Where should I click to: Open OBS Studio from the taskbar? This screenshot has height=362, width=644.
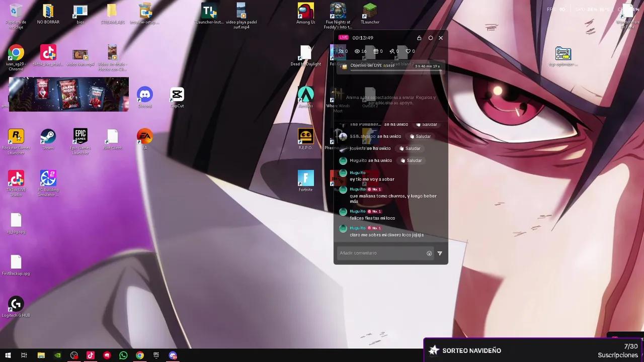pyautogui.click(x=74, y=355)
